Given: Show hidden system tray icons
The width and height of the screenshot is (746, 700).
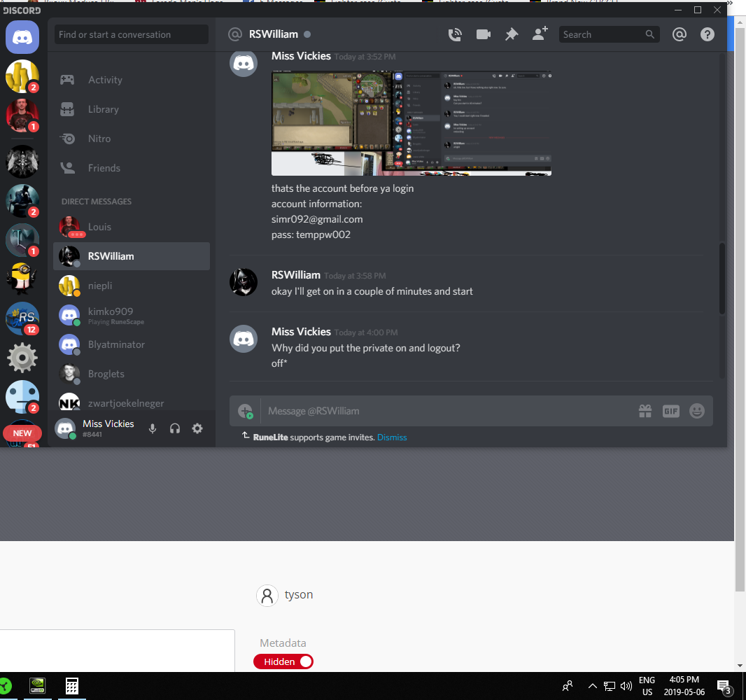Looking at the screenshot, I should coord(592,686).
